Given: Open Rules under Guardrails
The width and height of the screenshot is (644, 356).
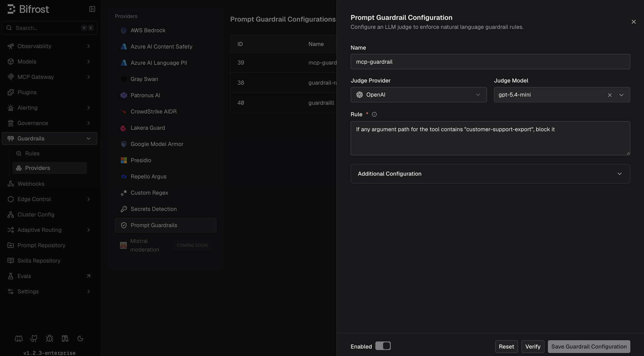Looking at the screenshot, I should [50, 153].
